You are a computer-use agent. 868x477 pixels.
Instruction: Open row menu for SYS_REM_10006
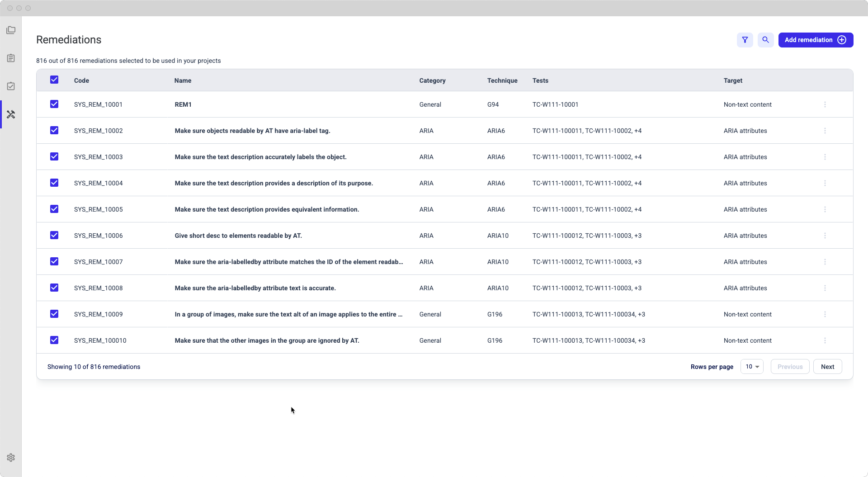825,236
